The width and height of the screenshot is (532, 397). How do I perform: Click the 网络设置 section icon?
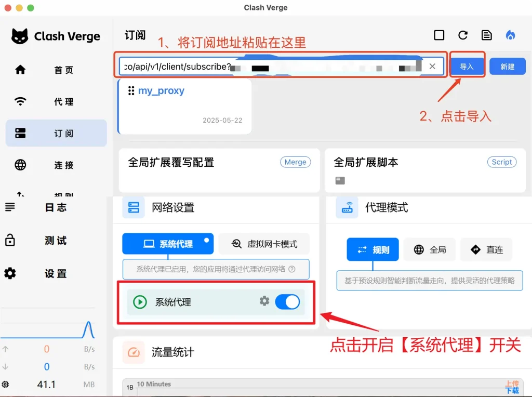click(134, 207)
